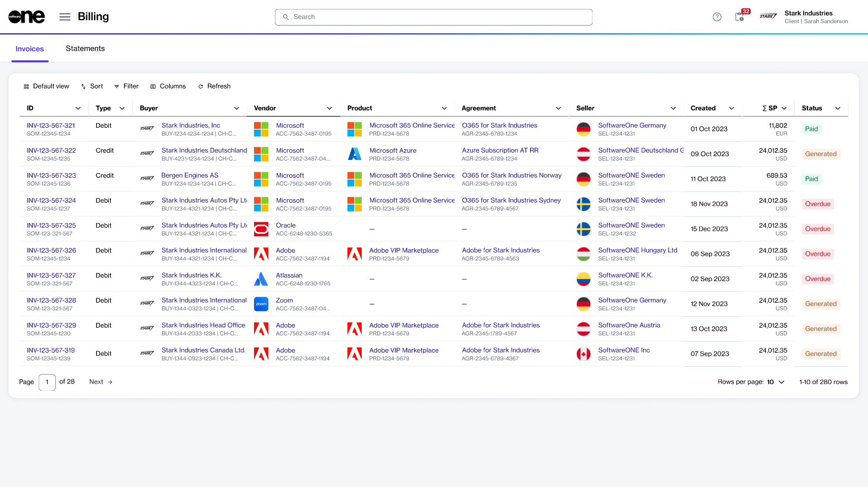This screenshot has height=487, width=868.
Task: Switch to the Statements tab
Action: pyautogui.click(x=85, y=49)
